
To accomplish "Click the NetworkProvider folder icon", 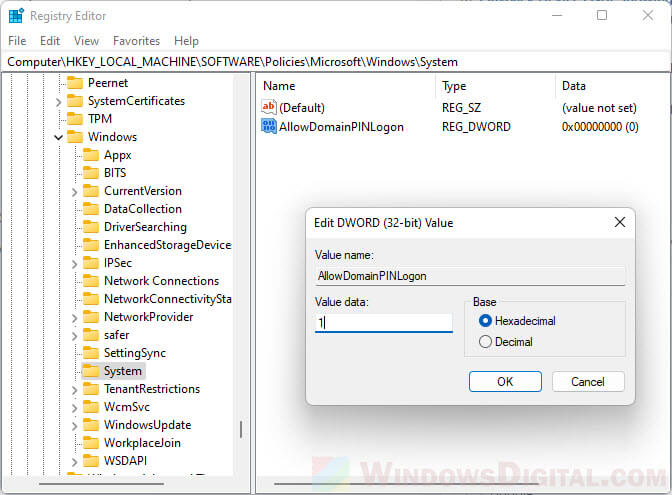I will tap(90, 317).
